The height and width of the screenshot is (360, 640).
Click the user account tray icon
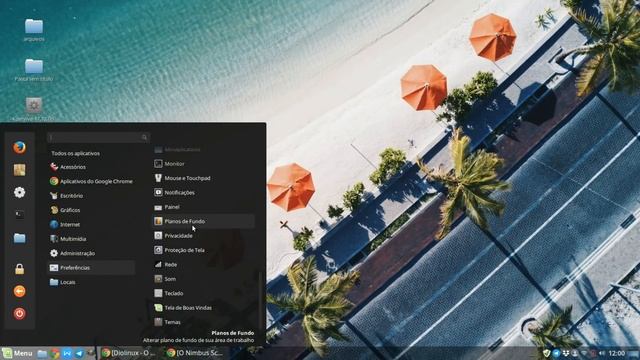tap(575, 353)
